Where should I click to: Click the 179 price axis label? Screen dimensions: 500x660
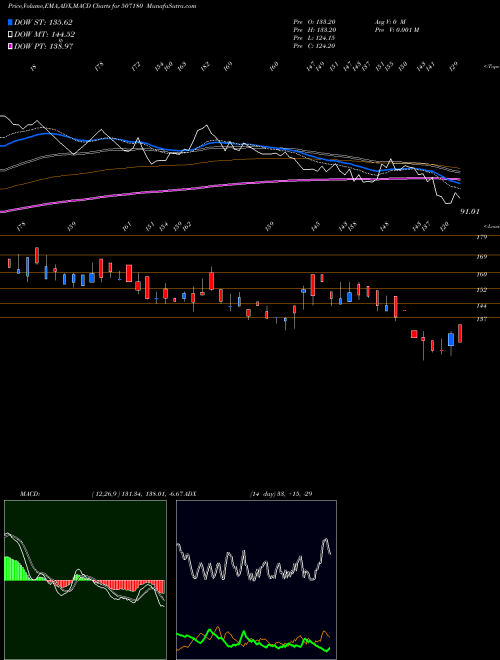pos(482,237)
